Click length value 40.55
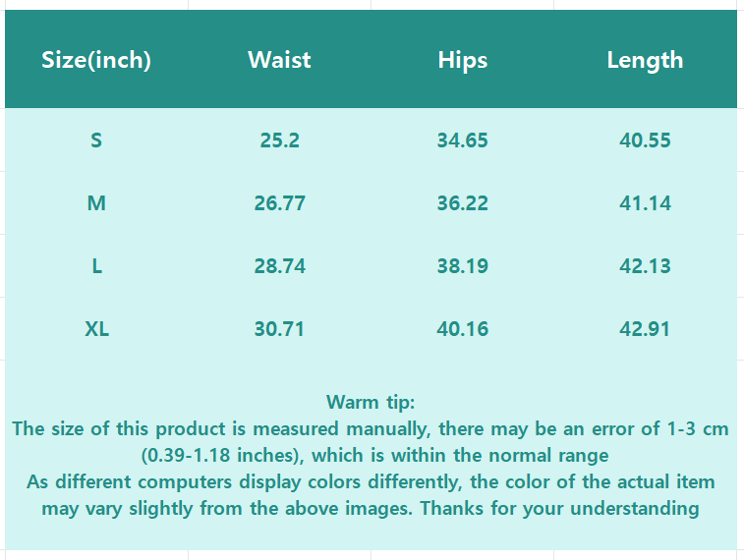Screen dimensions: 744x560 [x=645, y=140]
